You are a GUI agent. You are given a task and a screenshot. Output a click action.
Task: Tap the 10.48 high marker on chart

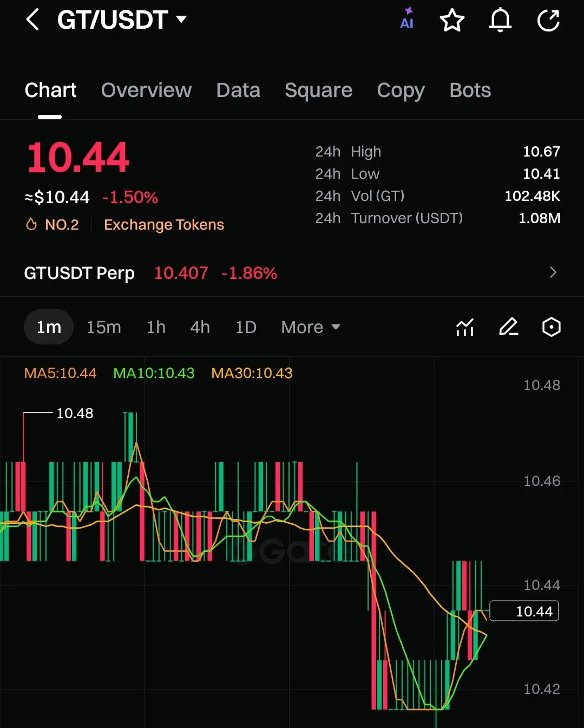[x=75, y=413]
